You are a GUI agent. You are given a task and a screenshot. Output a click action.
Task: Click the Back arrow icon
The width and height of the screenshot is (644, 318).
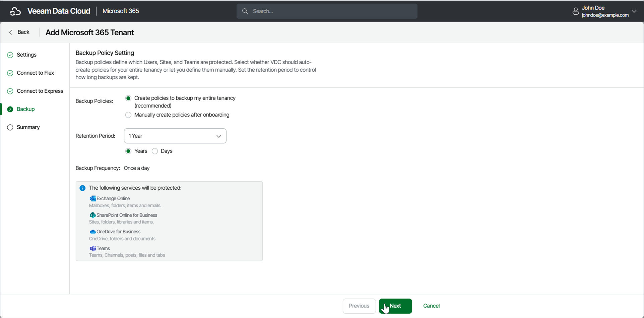(11, 32)
